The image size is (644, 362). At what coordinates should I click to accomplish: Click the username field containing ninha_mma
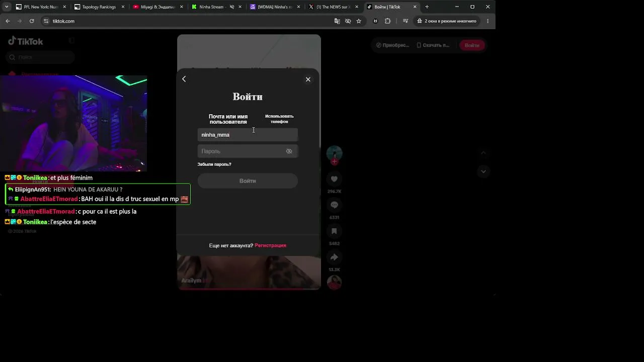tap(248, 135)
